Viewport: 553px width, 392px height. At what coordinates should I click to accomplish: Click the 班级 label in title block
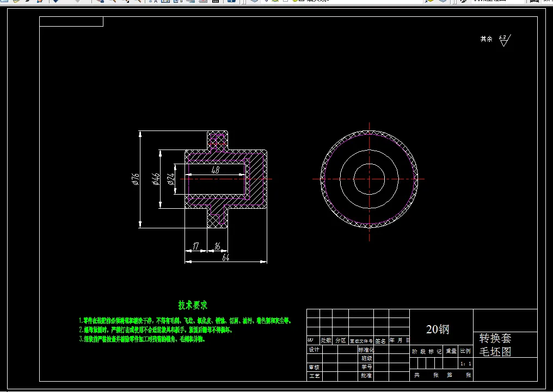366,358
